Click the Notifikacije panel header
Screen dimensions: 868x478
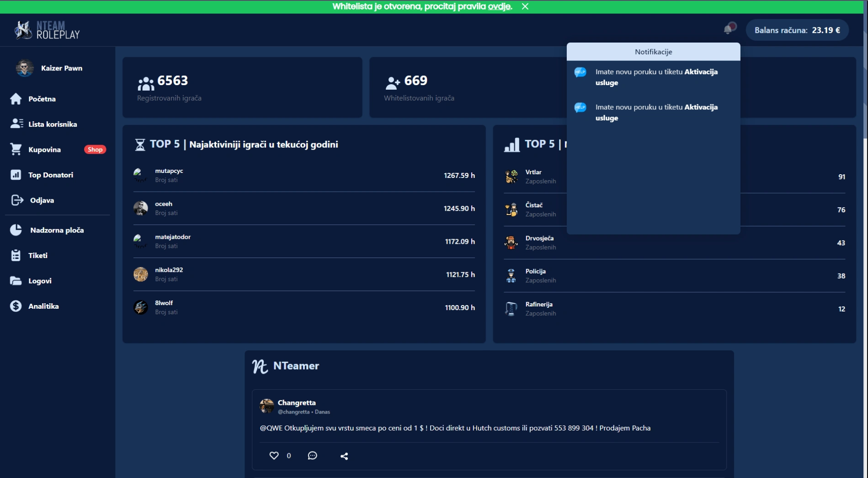(653, 52)
